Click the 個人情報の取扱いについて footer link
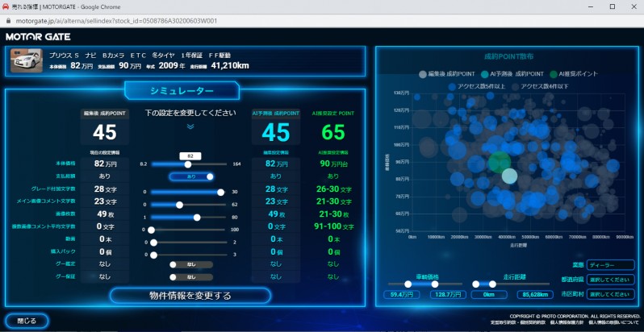Screen dimensions: 644x332 click(x=614, y=322)
